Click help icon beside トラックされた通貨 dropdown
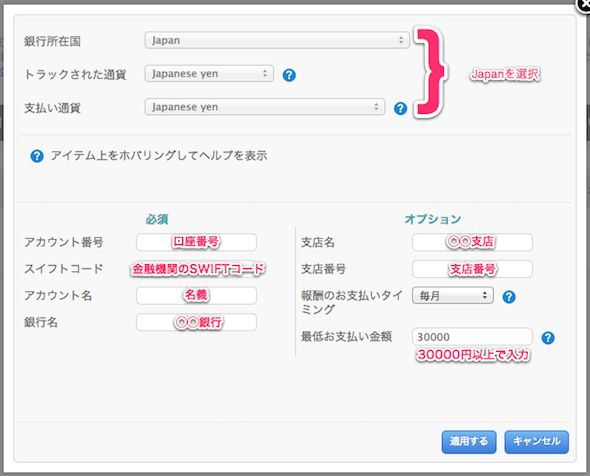The height and width of the screenshot is (476, 590). pos(289,75)
